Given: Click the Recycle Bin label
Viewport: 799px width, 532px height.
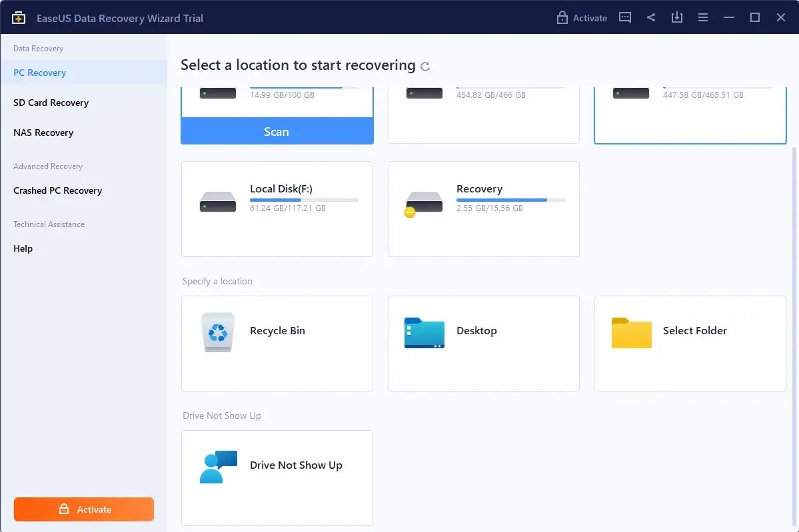Looking at the screenshot, I should click(277, 330).
